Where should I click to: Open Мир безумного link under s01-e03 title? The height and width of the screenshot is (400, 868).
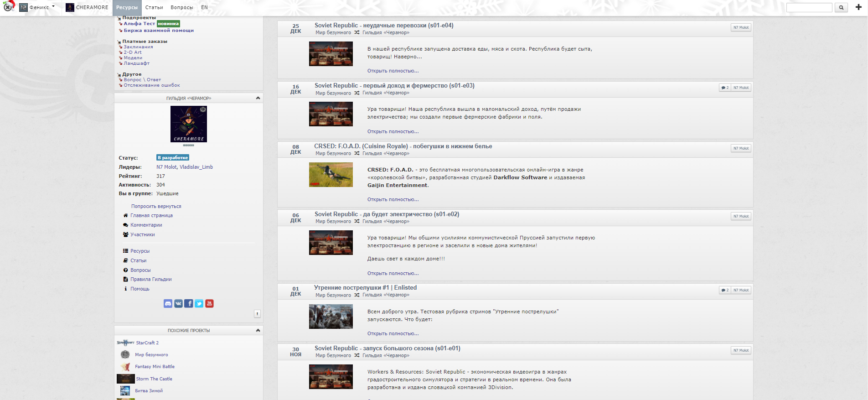pyautogui.click(x=333, y=93)
